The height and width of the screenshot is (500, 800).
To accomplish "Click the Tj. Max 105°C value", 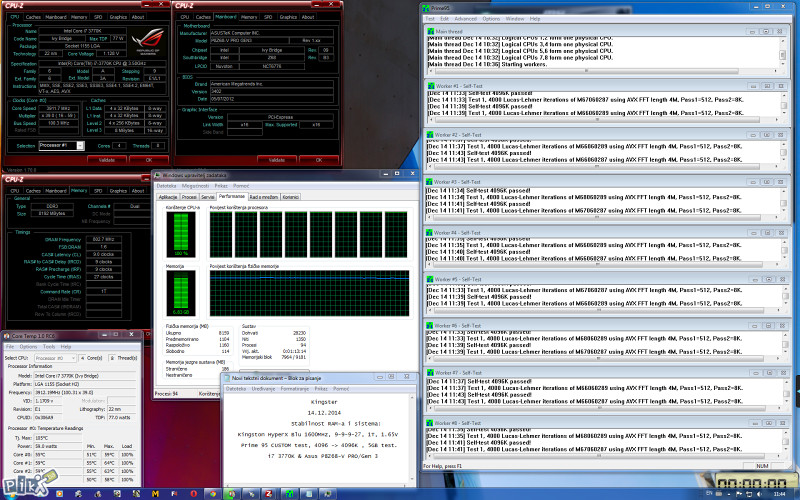I will tap(58, 438).
